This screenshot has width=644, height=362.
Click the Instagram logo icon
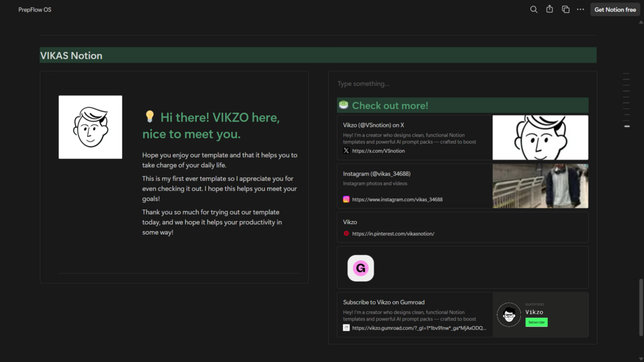pyautogui.click(x=346, y=199)
